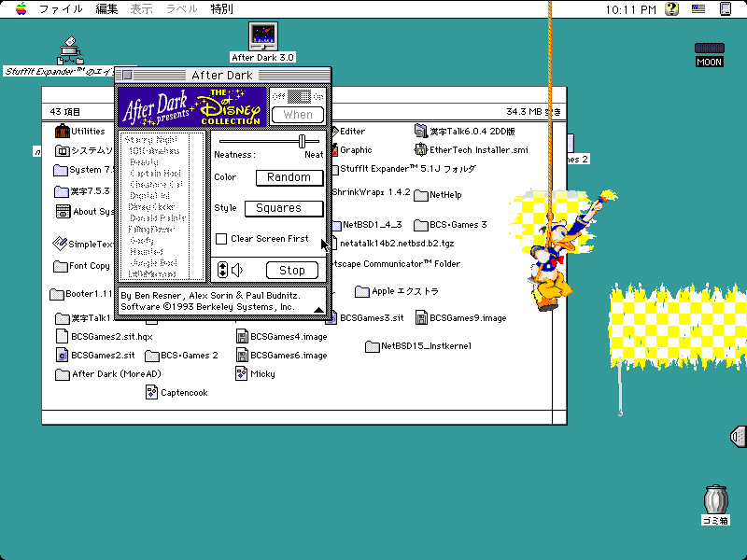Open the Micky file icon
This screenshot has height=560, width=747.
[242, 373]
